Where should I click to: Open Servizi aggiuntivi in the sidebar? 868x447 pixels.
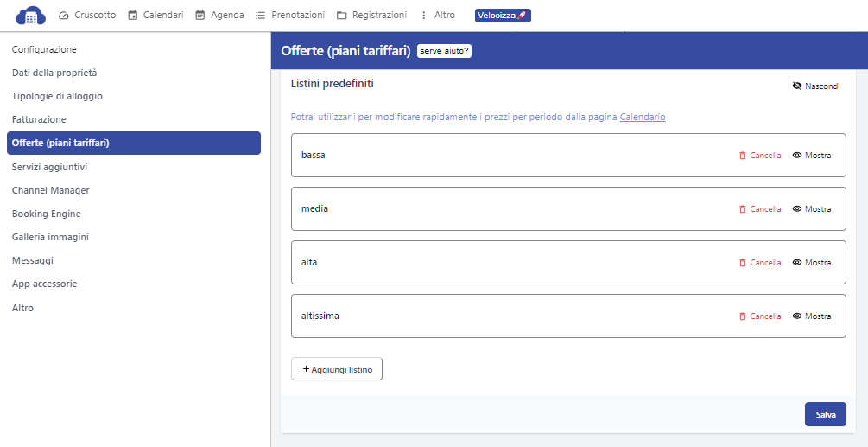[50, 167]
